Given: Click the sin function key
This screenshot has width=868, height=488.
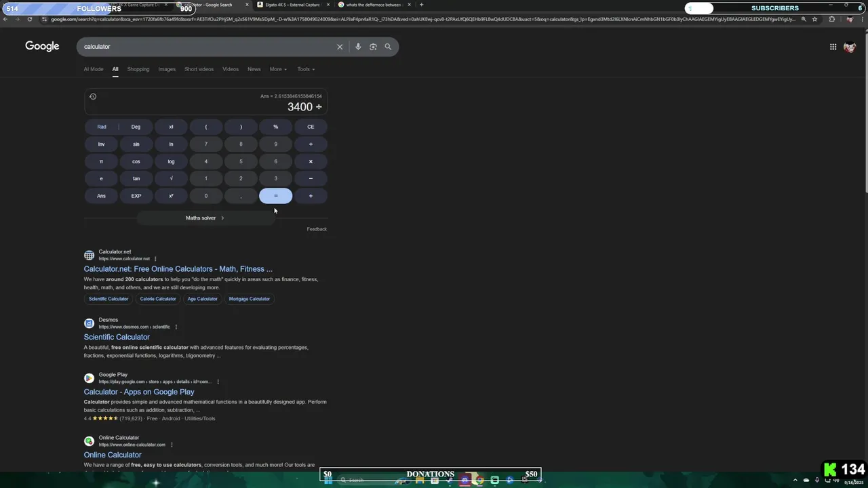Looking at the screenshot, I should click(x=136, y=144).
